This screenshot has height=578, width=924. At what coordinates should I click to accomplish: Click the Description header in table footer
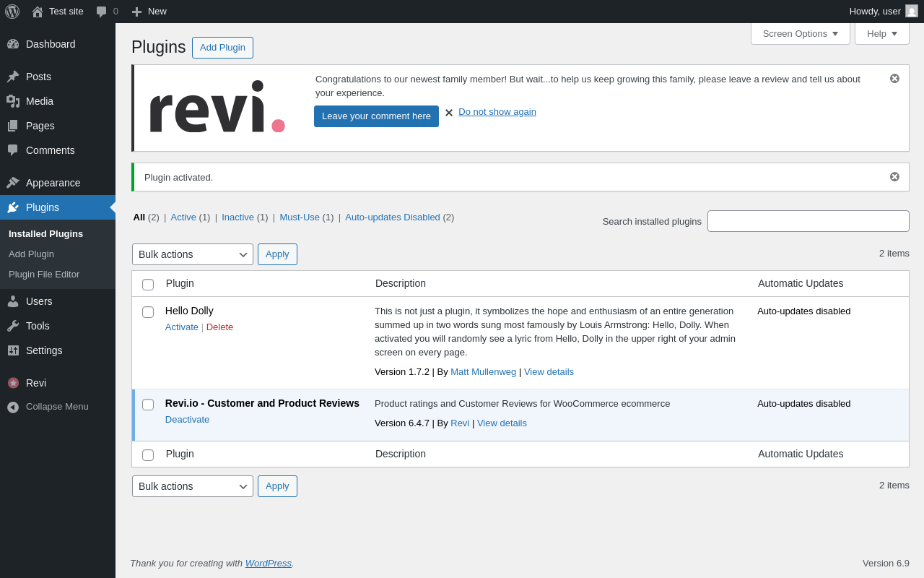[401, 454]
